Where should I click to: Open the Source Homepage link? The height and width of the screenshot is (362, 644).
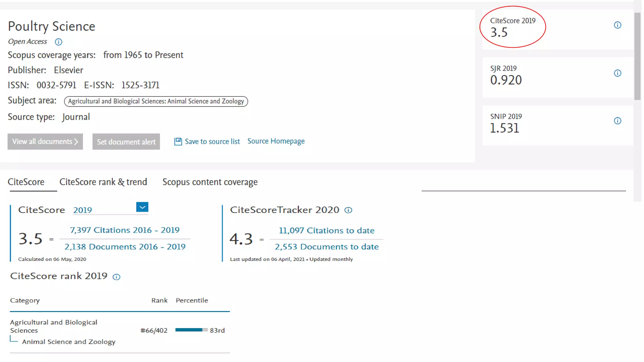(x=276, y=141)
